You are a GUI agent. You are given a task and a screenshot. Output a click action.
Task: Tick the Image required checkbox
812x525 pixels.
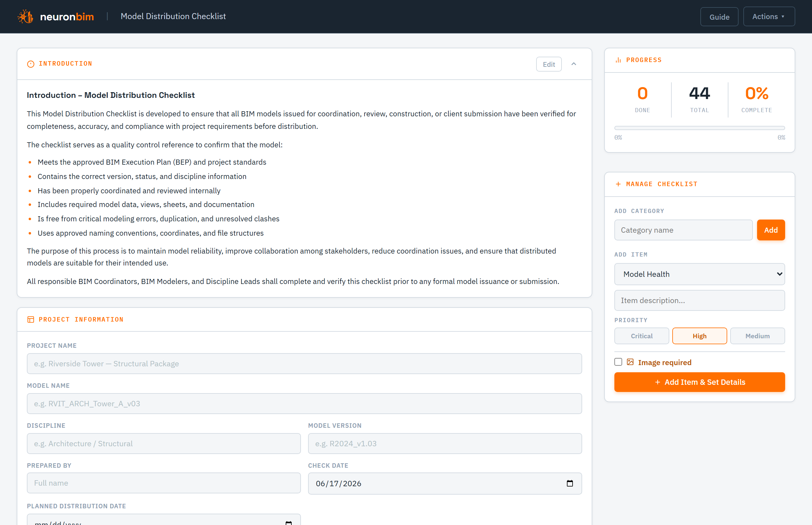[618, 362]
